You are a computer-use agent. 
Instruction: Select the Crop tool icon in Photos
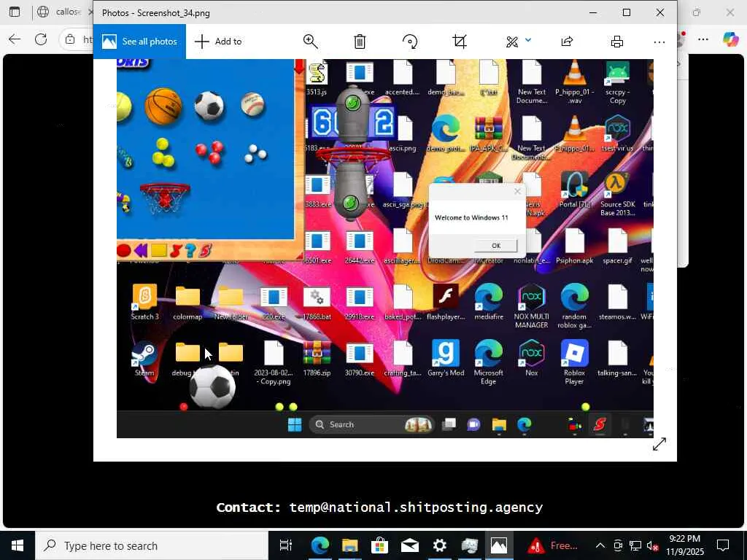pyautogui.click(x=460, y=42)
